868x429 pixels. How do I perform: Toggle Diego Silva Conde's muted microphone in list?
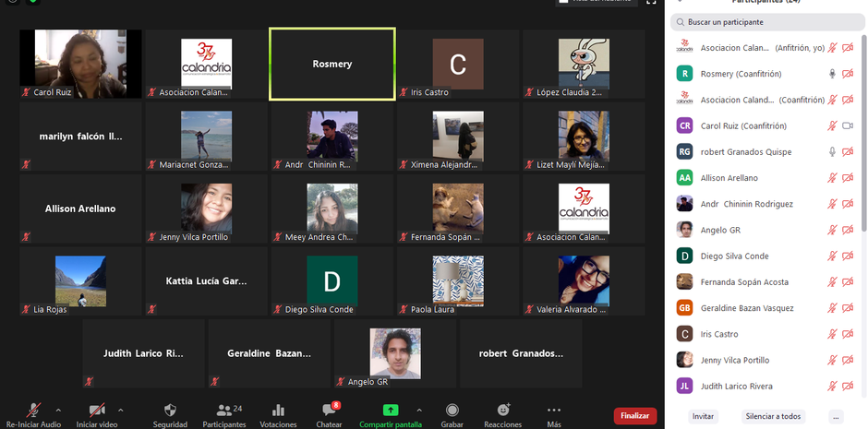click(831, 256)
